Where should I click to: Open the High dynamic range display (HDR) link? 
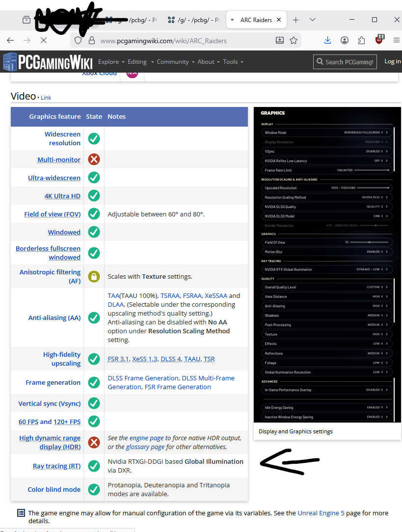tap(50, 442)
